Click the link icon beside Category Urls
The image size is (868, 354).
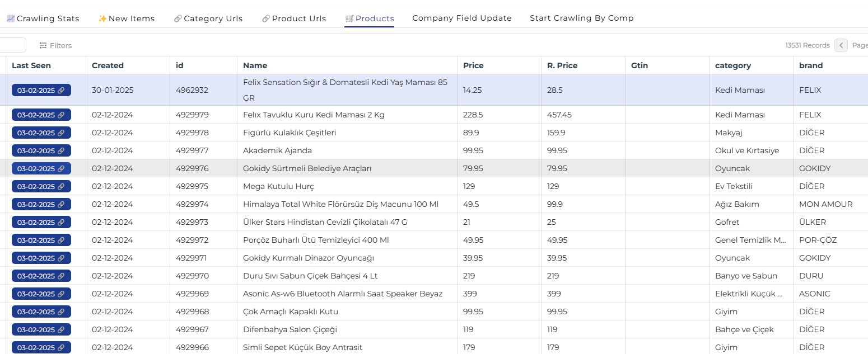click(178, 18)
